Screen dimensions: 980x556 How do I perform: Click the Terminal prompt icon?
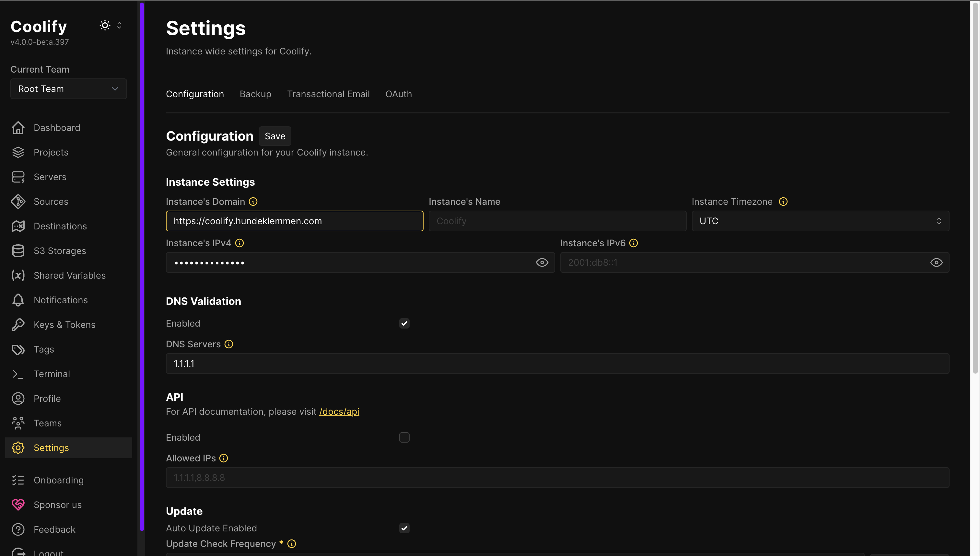[18, 374]
